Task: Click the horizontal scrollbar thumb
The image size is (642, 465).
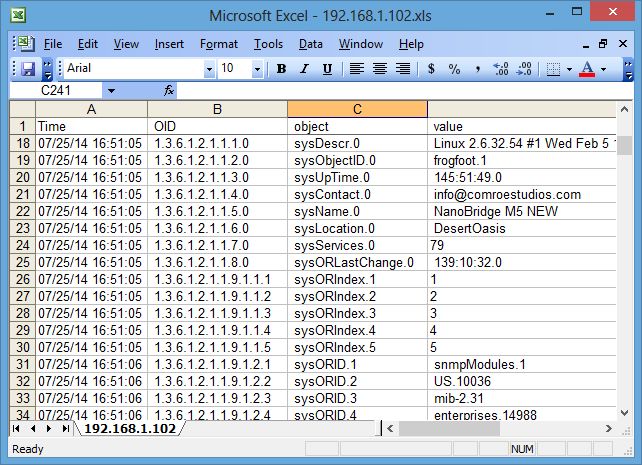Action: click(x=449, y=429)
